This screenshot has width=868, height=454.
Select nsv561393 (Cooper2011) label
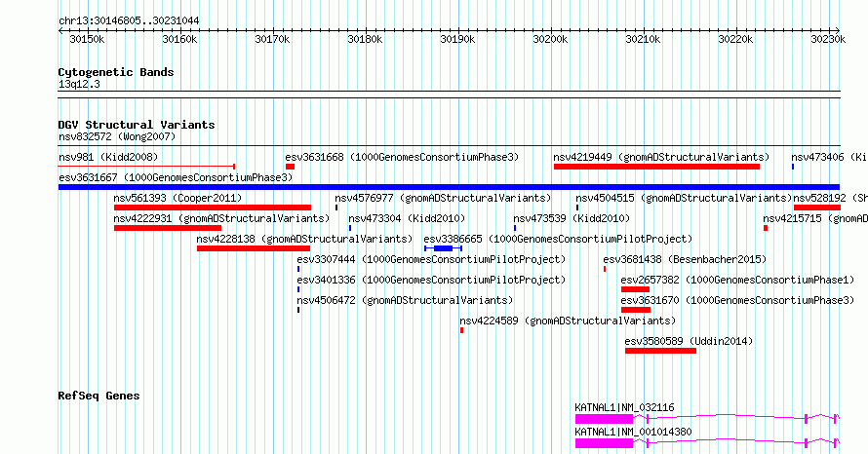pyautogui.click(x=178, y=198)
